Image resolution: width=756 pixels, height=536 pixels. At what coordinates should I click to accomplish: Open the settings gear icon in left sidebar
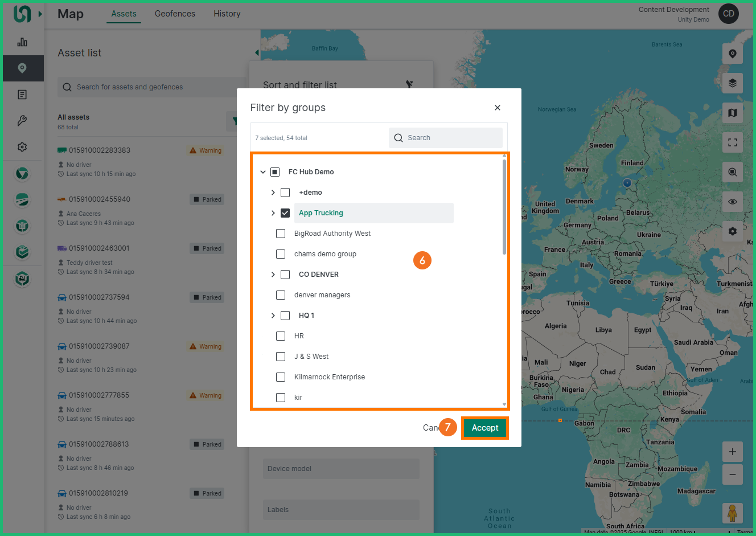coord(22,147)
